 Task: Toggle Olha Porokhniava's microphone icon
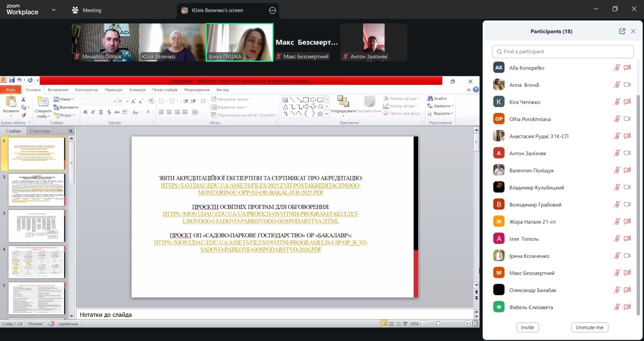coord(617,119)
